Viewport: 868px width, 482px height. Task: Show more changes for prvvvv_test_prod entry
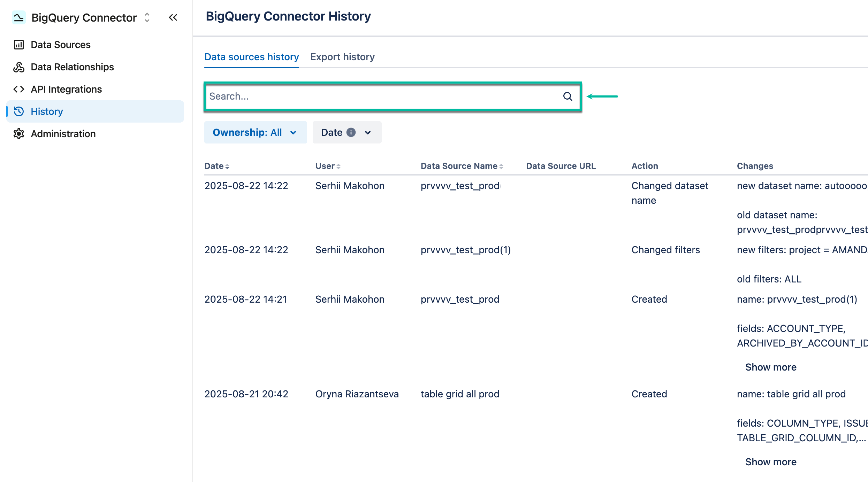coord(771,367)
